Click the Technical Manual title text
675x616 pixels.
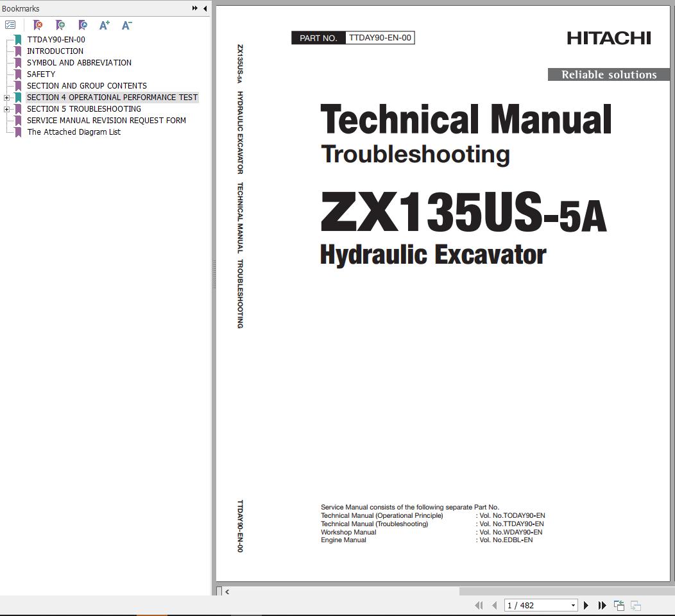tap(466, 119)
